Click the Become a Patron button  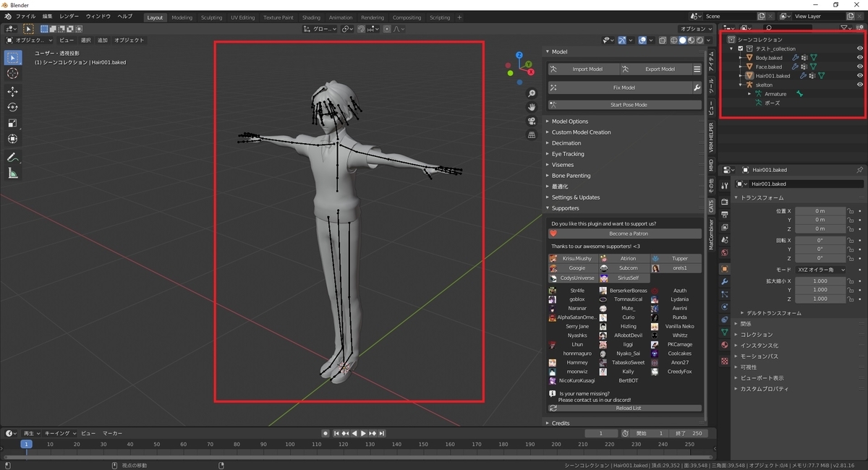coord(625,234)
